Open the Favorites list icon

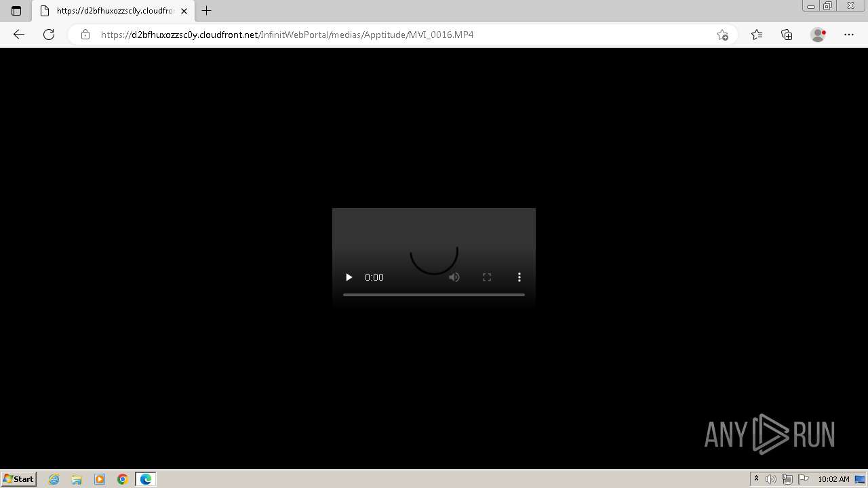click(757, 35)
